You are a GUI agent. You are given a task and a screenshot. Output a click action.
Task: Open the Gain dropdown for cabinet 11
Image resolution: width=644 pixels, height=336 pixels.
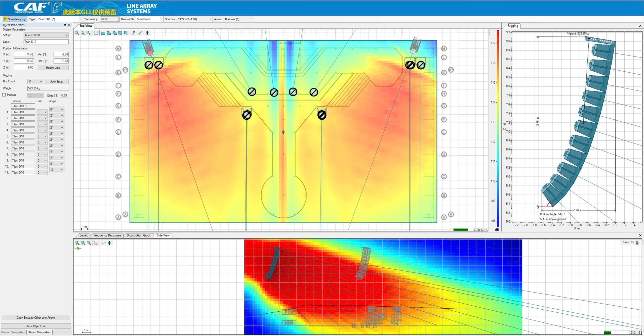(x=42, y=172)
